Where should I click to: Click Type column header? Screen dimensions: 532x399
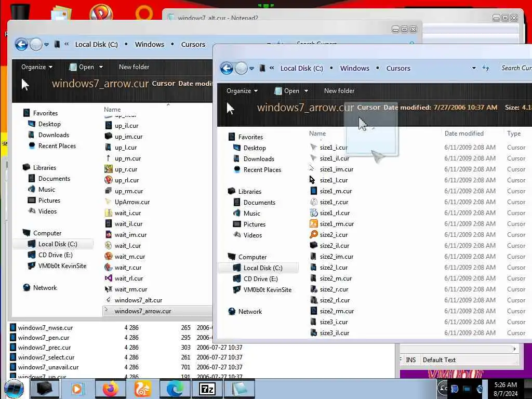514,134
